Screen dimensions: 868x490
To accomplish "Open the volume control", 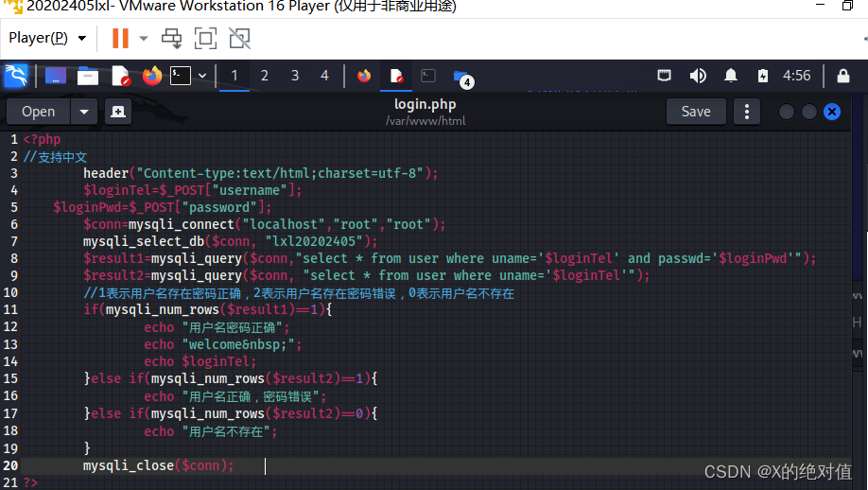I will (698, 76).
